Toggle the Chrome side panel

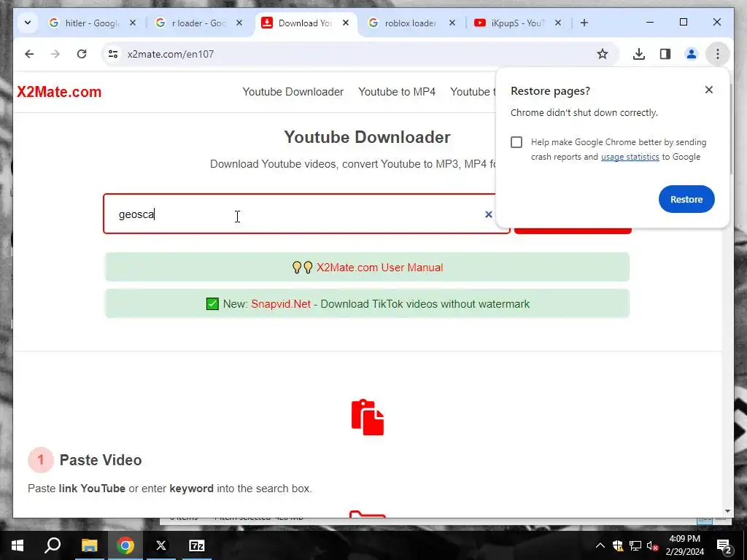pyautogui.click(x=665, y=54)
